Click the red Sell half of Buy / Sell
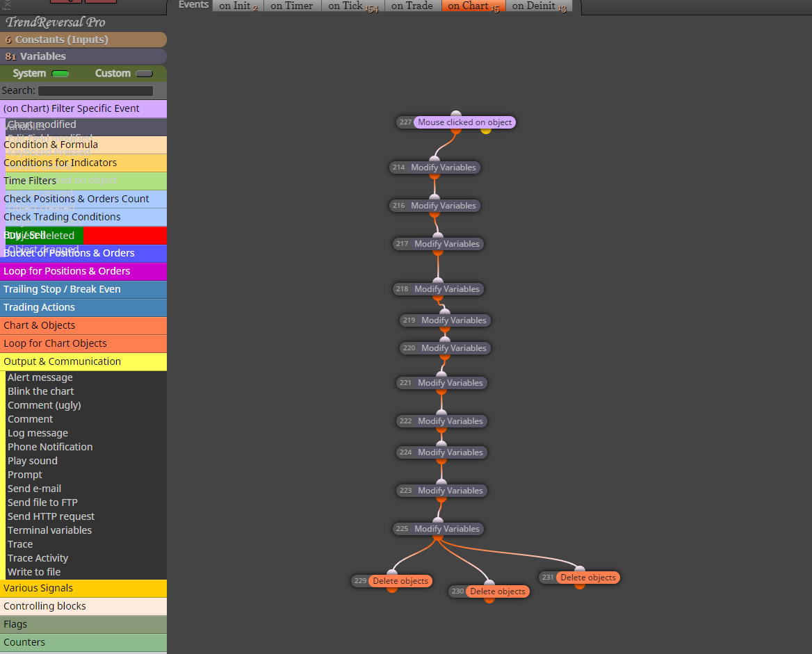 (x=125, y=235)
